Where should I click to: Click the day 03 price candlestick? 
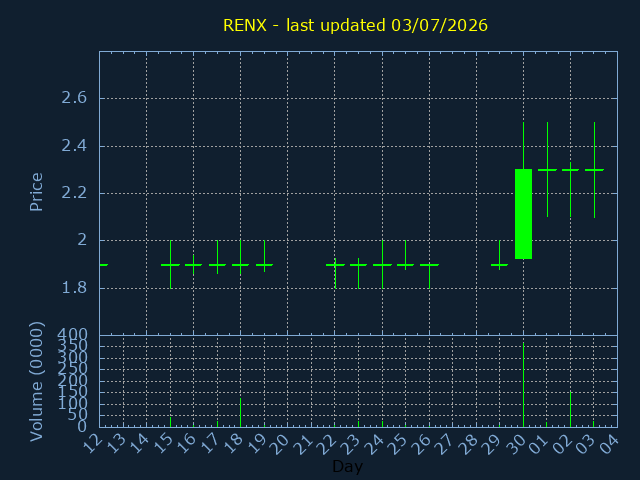(594, 169)
